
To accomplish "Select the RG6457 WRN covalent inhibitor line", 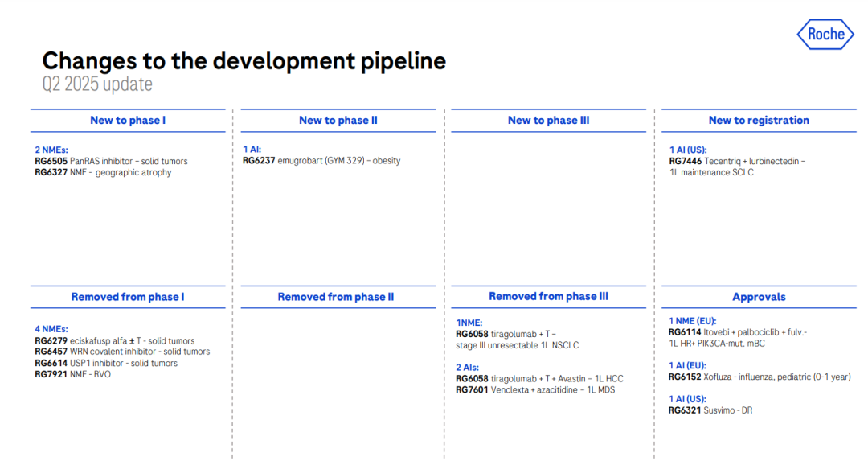I will [122, 352].
